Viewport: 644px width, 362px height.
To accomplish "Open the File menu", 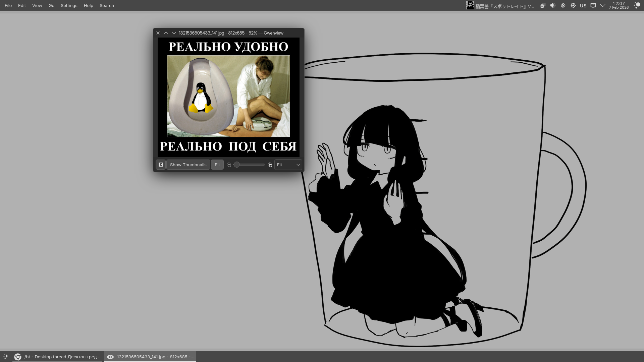I will click(x=8, y=5).
